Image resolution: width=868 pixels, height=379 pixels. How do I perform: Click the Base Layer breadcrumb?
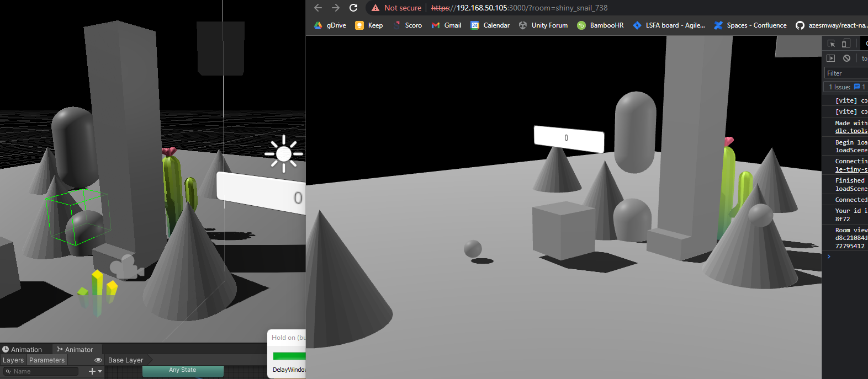pyautogui.click(x=126, y=360)
